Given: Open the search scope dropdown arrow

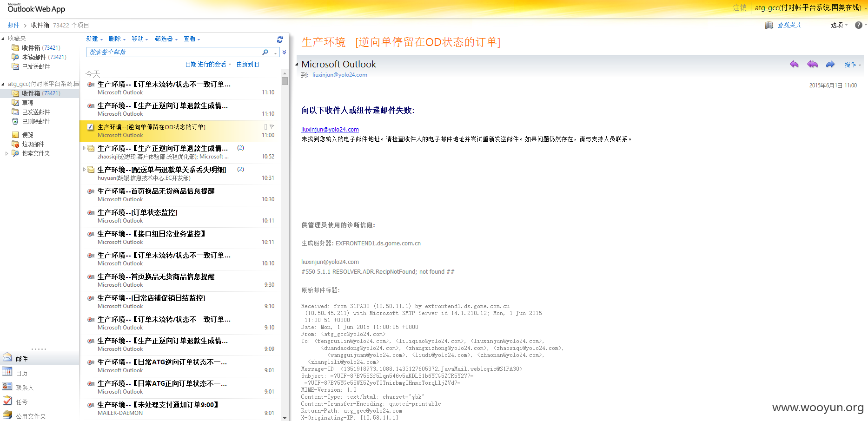Looking at the screenshot, I should tap(275, 53).
